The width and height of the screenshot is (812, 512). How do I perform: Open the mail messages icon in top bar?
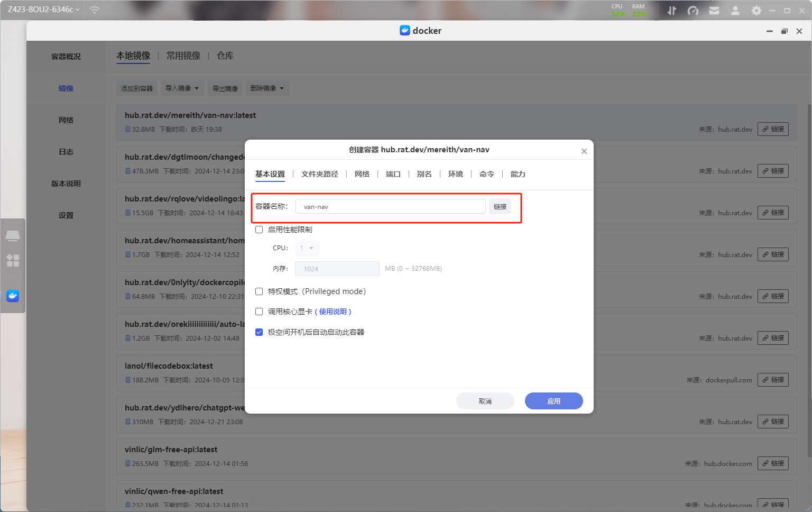click(714, 10)
